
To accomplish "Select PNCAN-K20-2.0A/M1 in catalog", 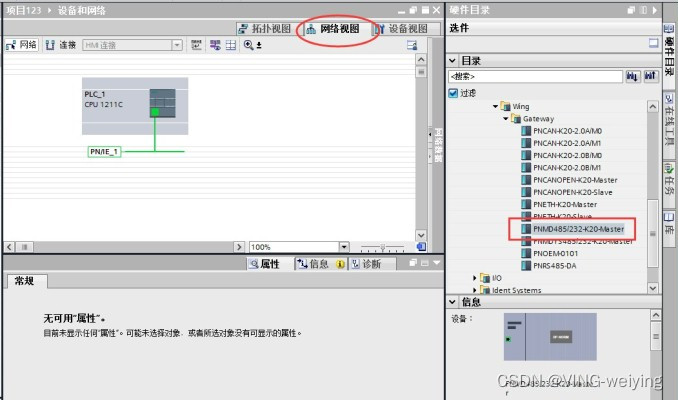I will pos(567,143).
